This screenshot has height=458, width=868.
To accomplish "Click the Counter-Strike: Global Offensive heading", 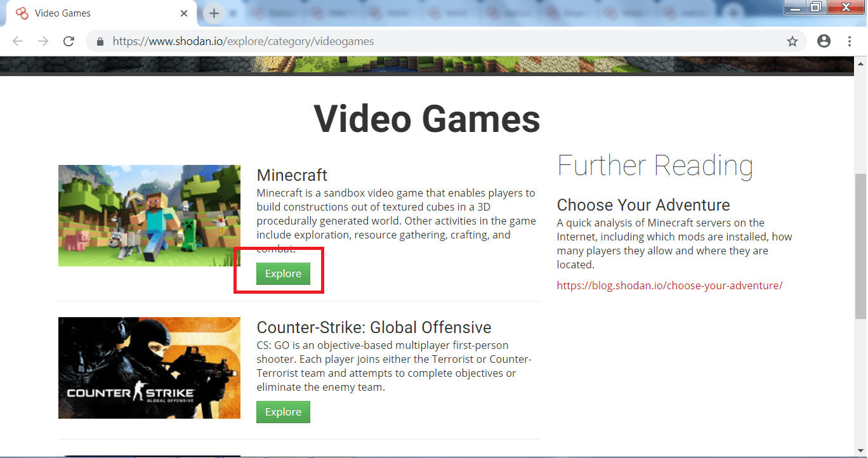I will coord(374,327).
